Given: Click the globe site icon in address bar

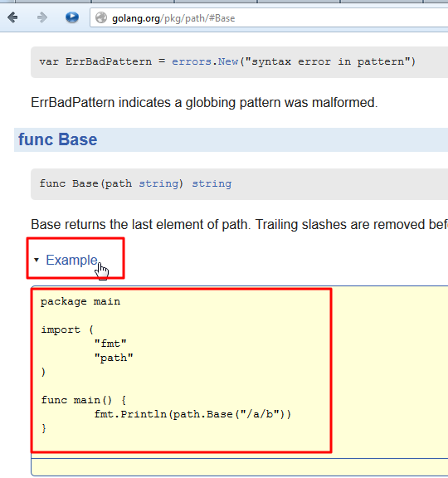Looking at the screenshot, I should pyautogui.click(x=101, y=17).
